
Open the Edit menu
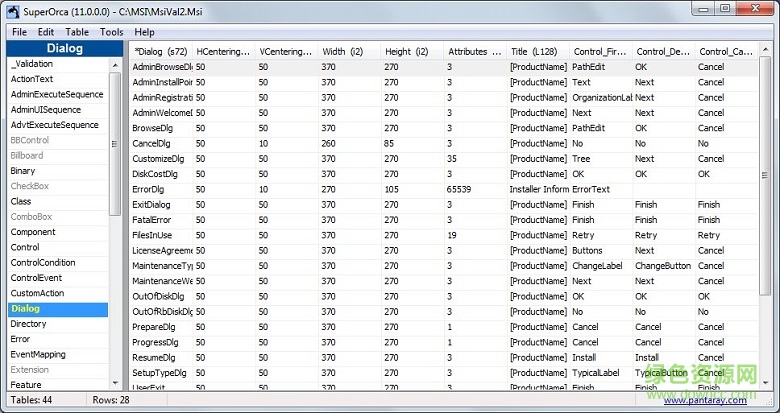46,32
